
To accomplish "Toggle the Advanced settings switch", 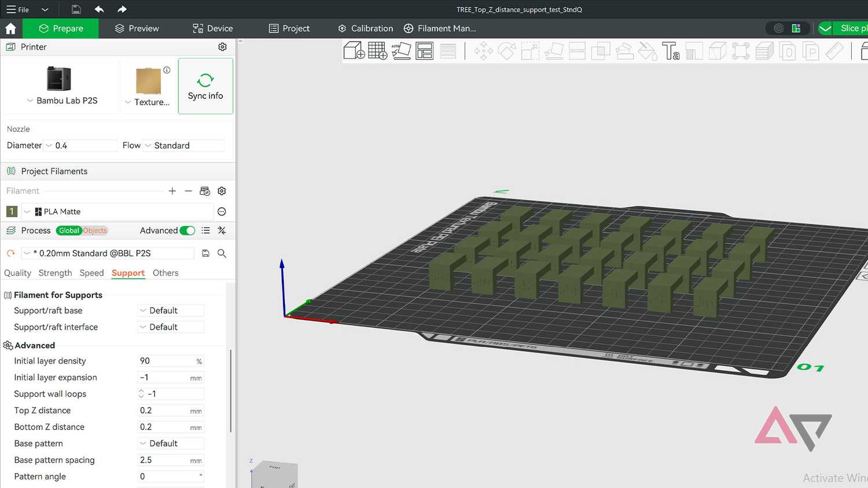I will pyautogui.click(x=187, y=230).
